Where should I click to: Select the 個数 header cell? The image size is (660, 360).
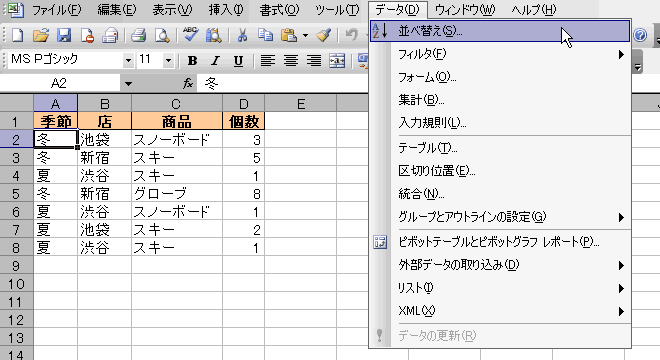point(243,121)
